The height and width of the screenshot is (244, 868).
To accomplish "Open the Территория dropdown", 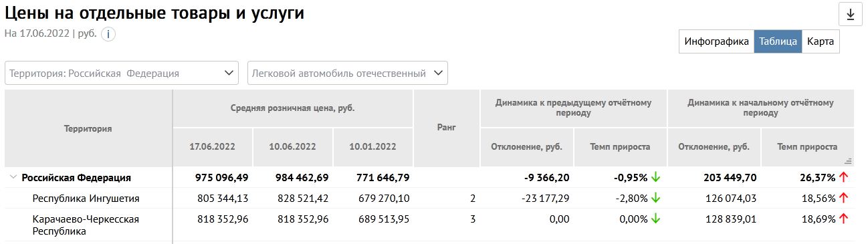I will tap(122, 73).
